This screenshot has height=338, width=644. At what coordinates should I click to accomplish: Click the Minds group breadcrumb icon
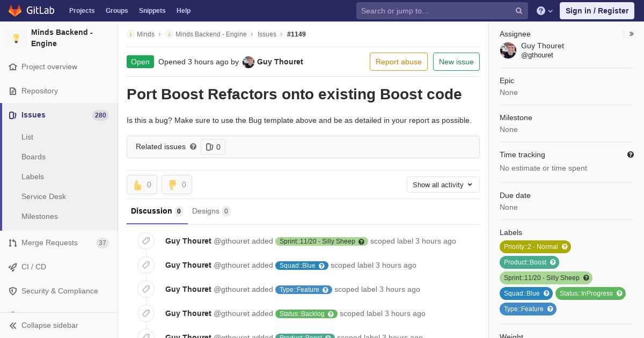coord(130,34)
